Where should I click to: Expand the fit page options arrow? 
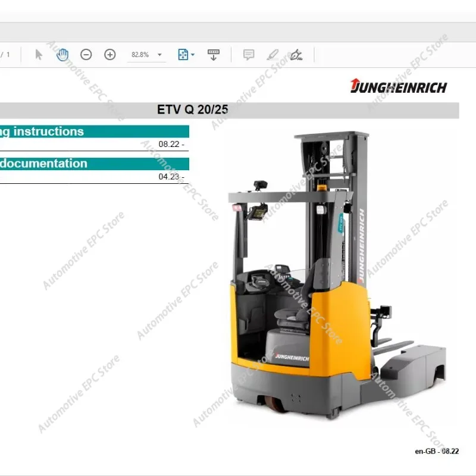tap(193, 55)
